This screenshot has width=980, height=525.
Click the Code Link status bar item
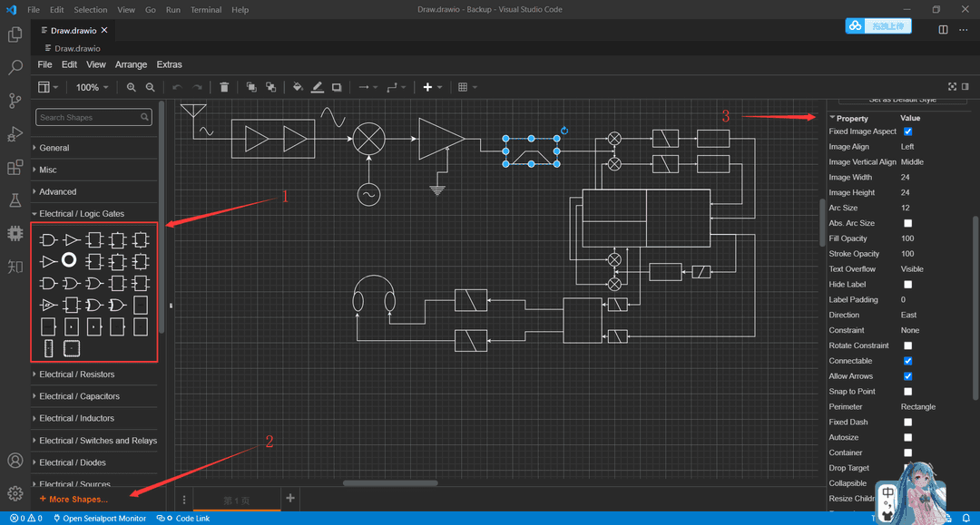(182, 518)
